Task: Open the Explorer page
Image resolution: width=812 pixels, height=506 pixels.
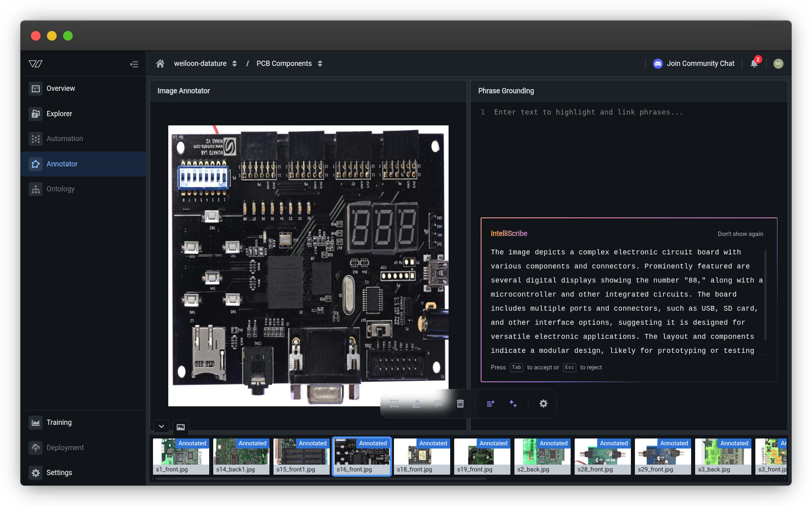Action: (x=59, y=114)
